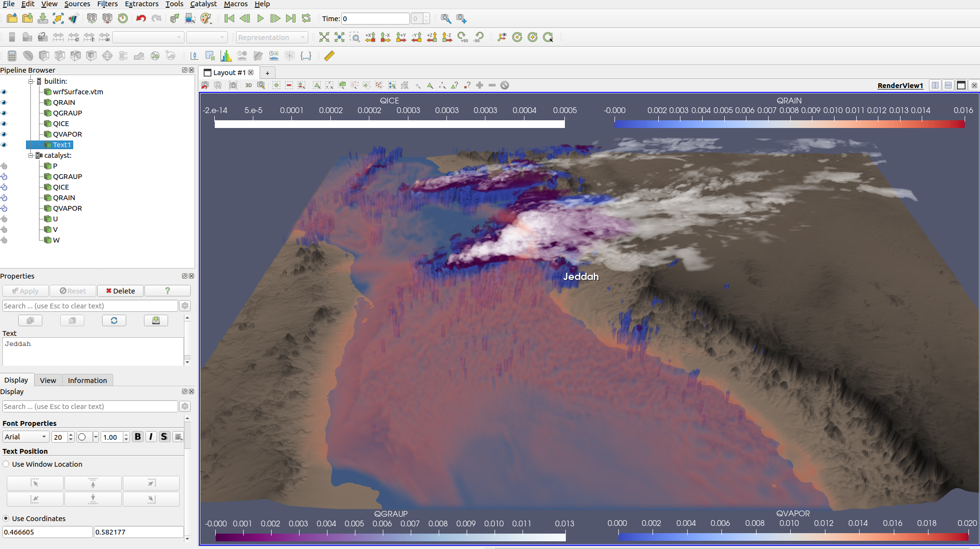Screen dimensions: 980x549
Task: Click the Delete button in Properties
Action: point(120,291)
